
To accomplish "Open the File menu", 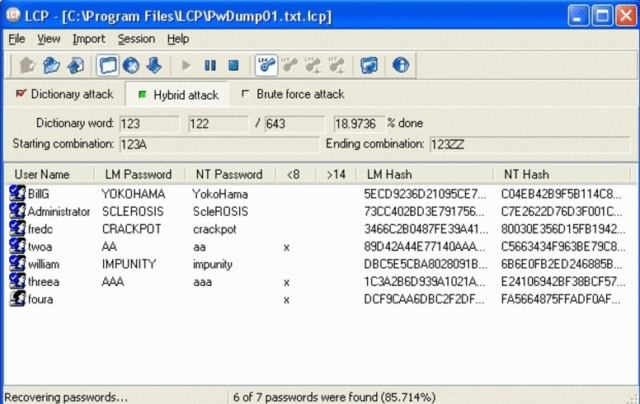I will click(x=17, y=39).
